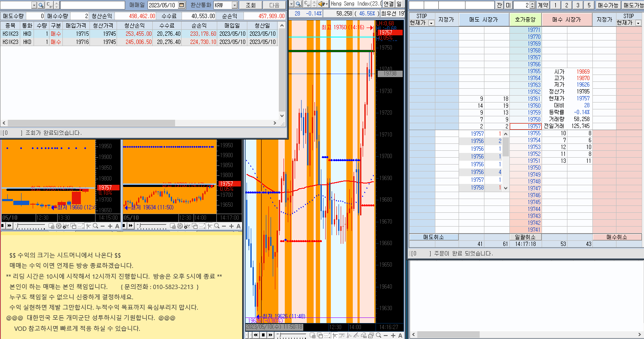Image resolution: width=644 pixels, height=339 pixels.
Task: Click minus zoom icon under main Hang Seng chart
Action: tap(385, 335)
